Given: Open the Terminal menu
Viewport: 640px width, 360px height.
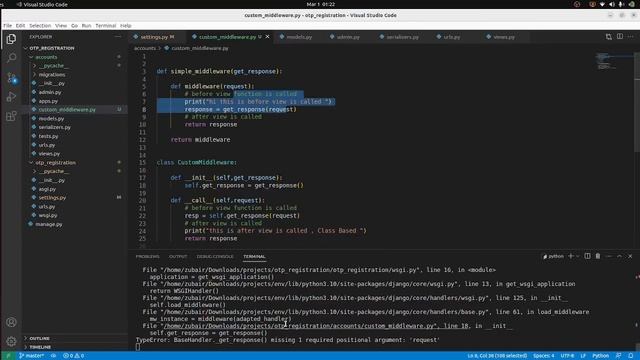Looking at the screenshot, I should coord(106,25).
